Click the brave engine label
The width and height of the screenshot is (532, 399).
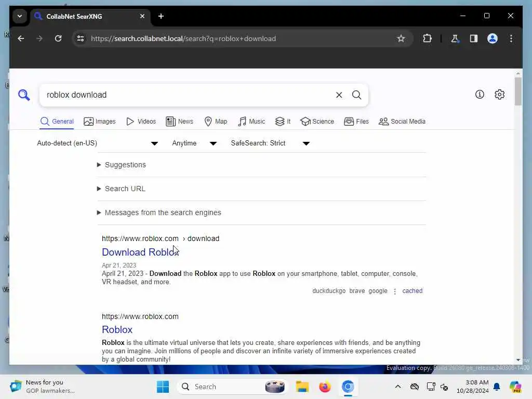pyautogui.click(x=357, y=291)
